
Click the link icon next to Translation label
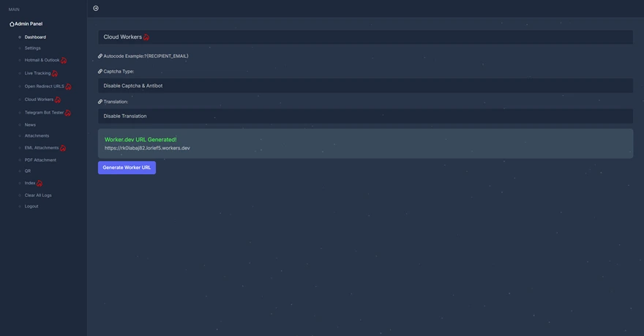click(100, 102)
